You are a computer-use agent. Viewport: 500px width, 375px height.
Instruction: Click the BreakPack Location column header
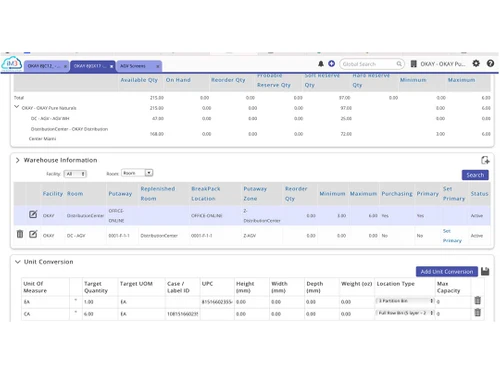coord(206,194)
